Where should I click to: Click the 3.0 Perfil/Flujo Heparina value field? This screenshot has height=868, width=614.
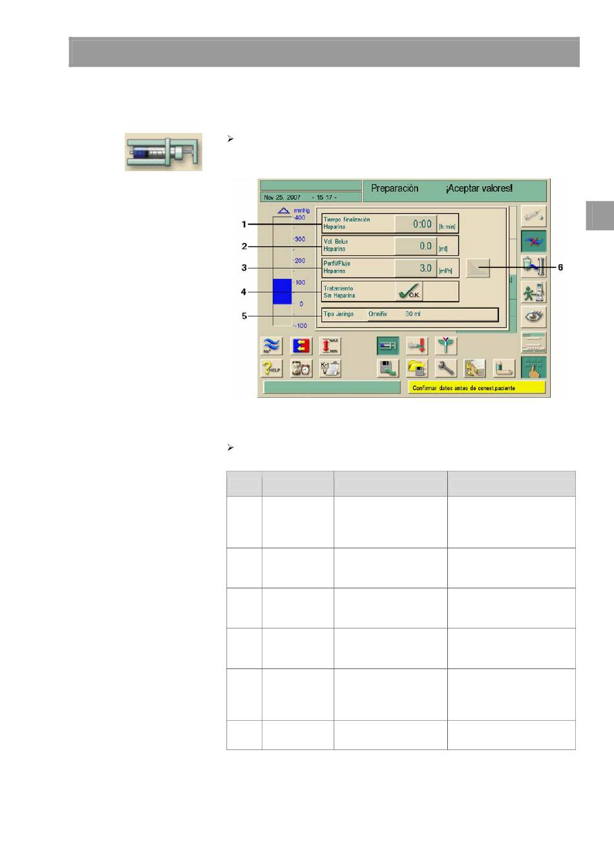[416, 268]
